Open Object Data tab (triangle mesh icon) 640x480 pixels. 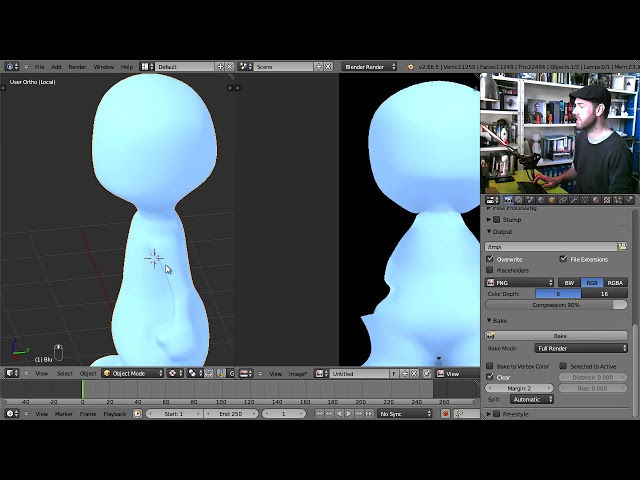(585, 200)
